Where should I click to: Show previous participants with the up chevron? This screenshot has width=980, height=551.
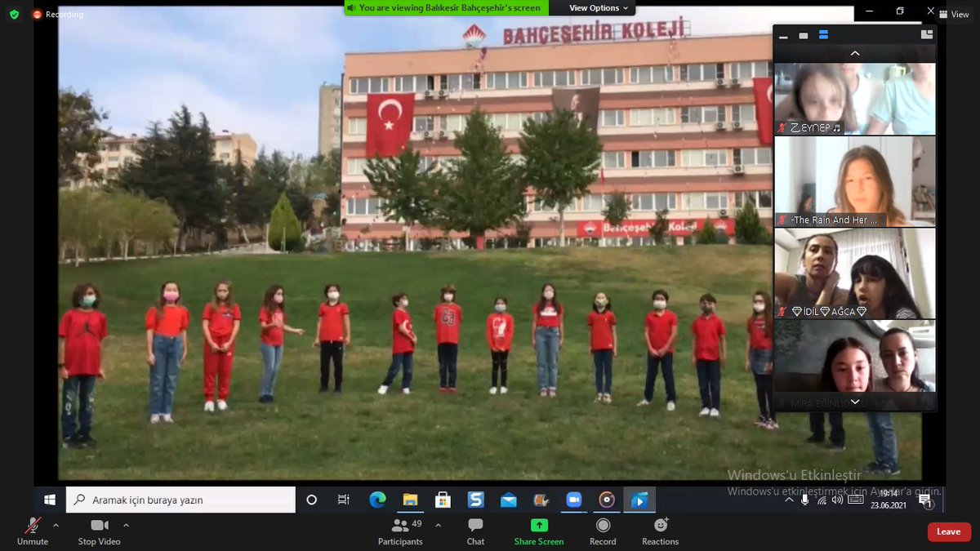click(855, 54)
